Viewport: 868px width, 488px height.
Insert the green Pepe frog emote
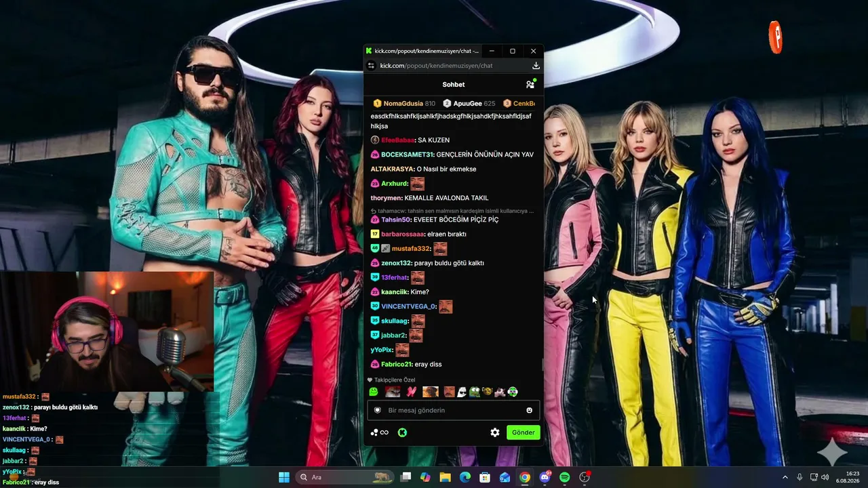[475, 392]
